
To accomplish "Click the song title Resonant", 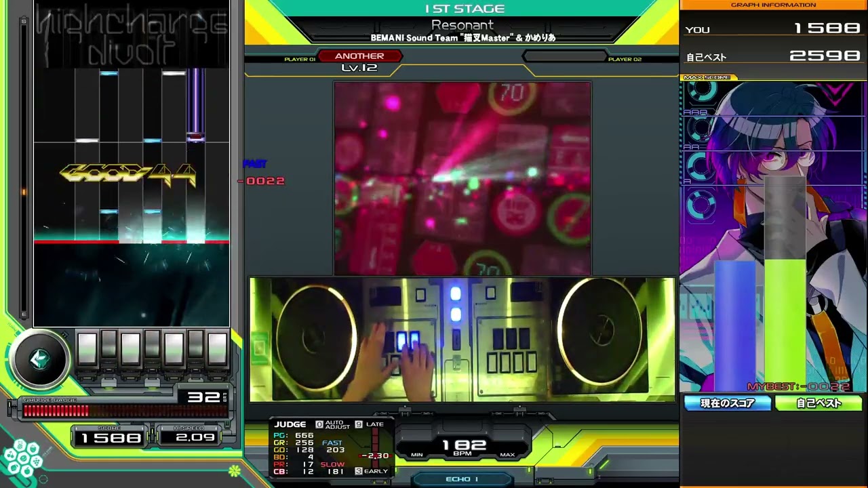I will (x=462, y=26).
